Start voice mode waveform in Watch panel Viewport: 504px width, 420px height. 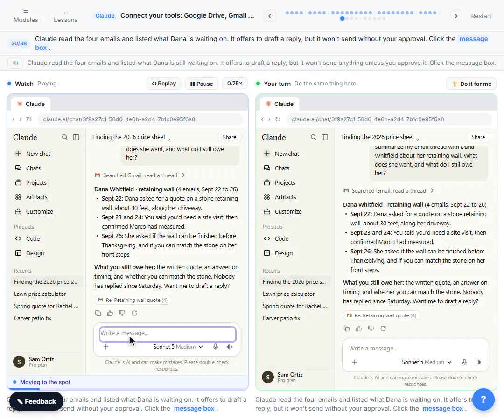click(x=230, y=347)
